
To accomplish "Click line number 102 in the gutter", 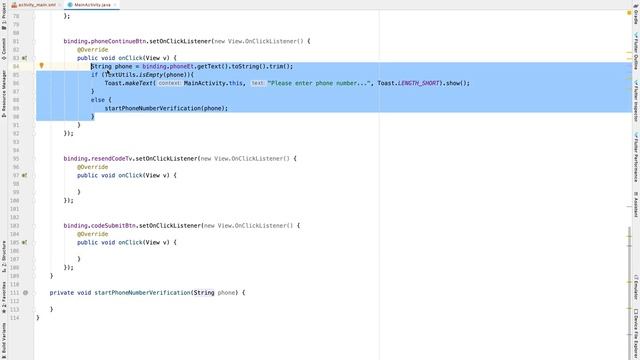I will point(14,217).
